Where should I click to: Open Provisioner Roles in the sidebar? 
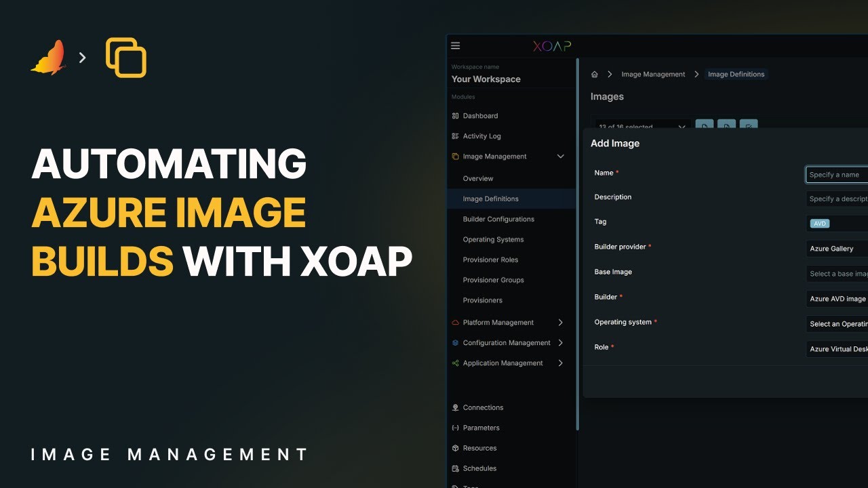(x=490, y=260)
